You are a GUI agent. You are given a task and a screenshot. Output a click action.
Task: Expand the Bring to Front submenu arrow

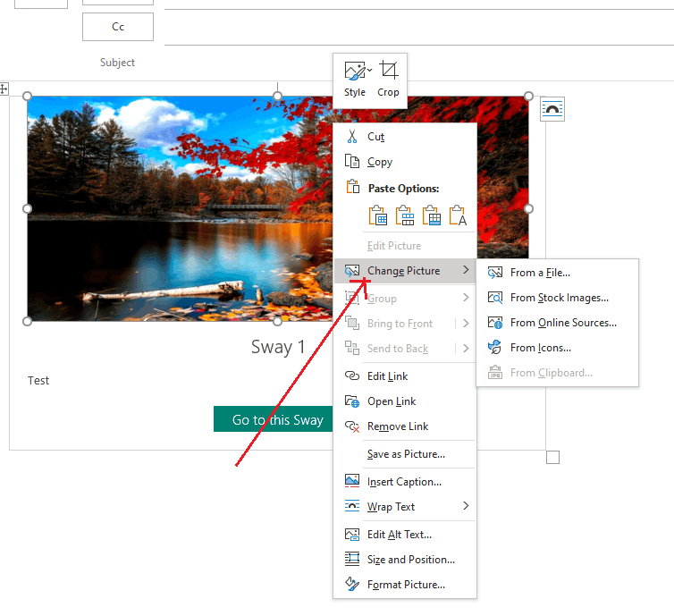point(466,324)
